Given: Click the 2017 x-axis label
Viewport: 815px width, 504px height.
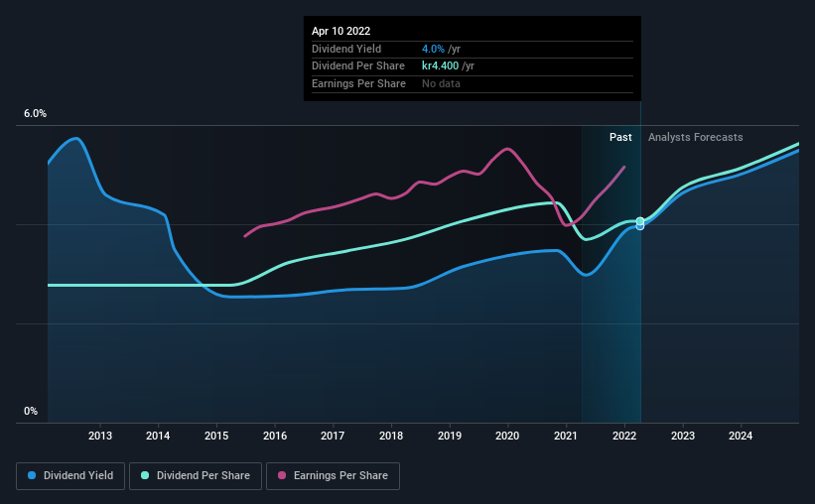Looking at the screenshot, I should point(333,436).
